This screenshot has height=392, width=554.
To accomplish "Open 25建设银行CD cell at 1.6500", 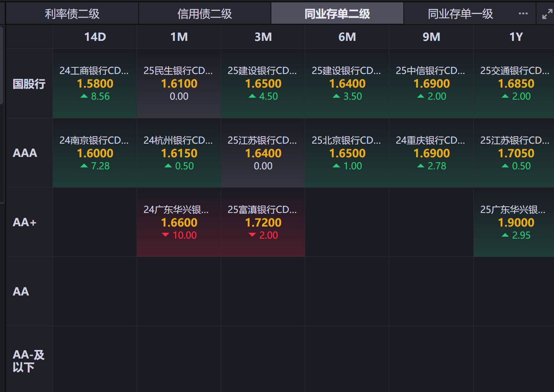I will coord(263,84).
